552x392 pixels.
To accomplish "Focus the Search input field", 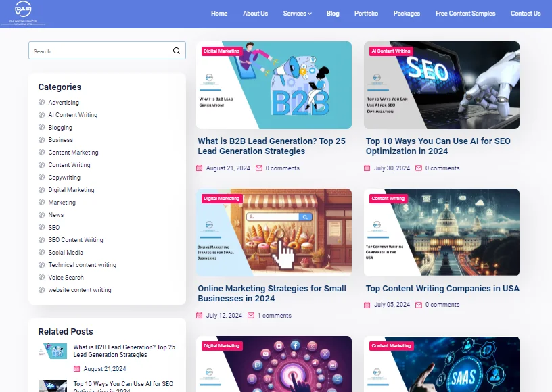I will [x=107, y=51].
